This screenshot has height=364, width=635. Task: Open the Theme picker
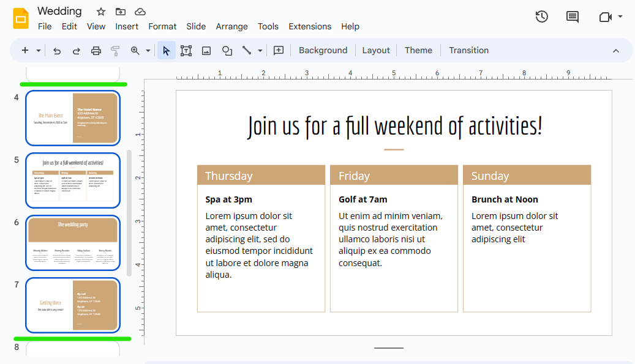point(418,50)
